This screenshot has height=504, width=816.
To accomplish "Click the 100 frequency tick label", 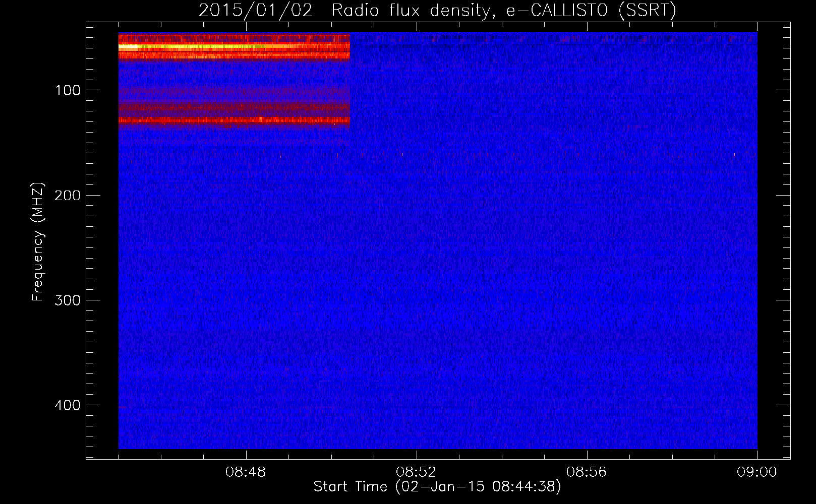I will click(68, 90).
